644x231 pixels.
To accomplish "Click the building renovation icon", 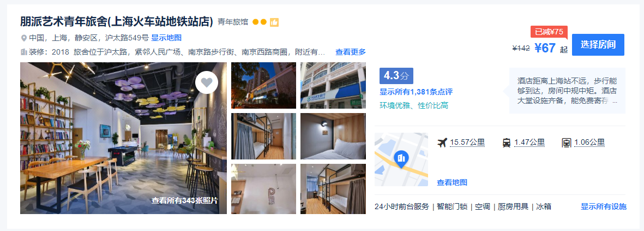I will [x=24, y=52].
